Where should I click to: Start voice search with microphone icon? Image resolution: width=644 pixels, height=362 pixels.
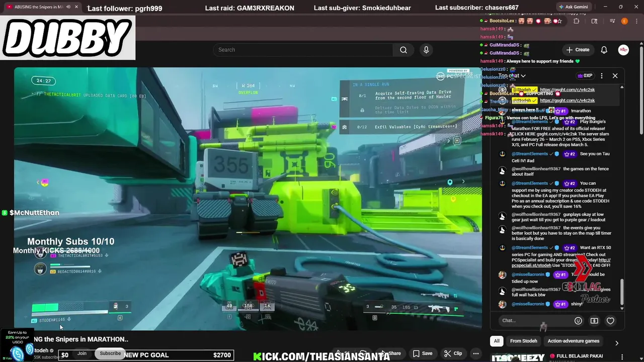426,50
